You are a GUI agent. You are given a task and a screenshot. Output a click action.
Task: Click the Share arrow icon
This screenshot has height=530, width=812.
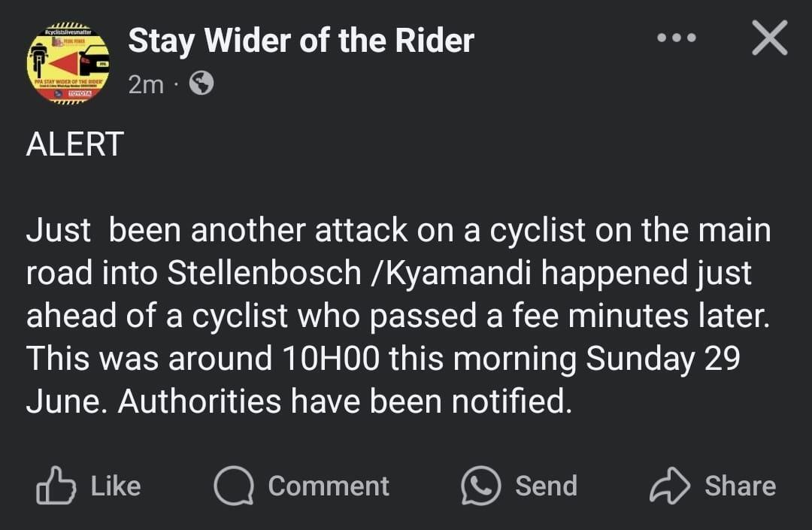[669, 486]
